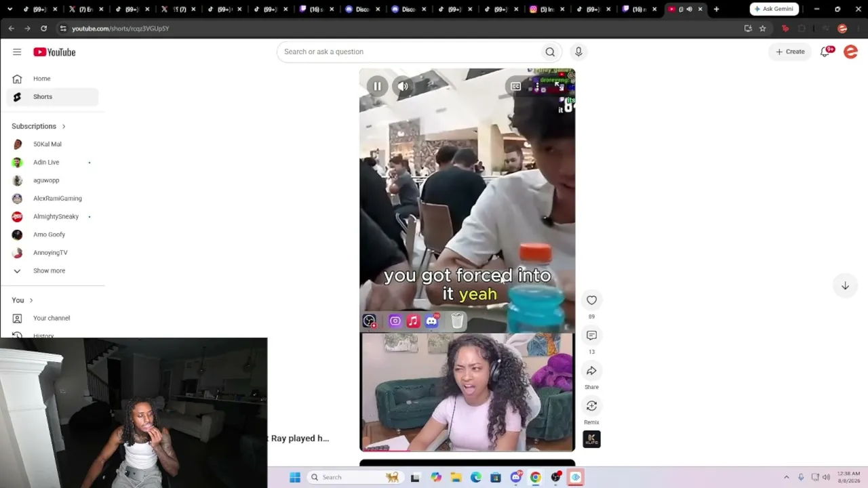Remix this Short
Image resolution: width=868 pixels, height=488 pixels.
pyautogui.click(x=591, y=406)
